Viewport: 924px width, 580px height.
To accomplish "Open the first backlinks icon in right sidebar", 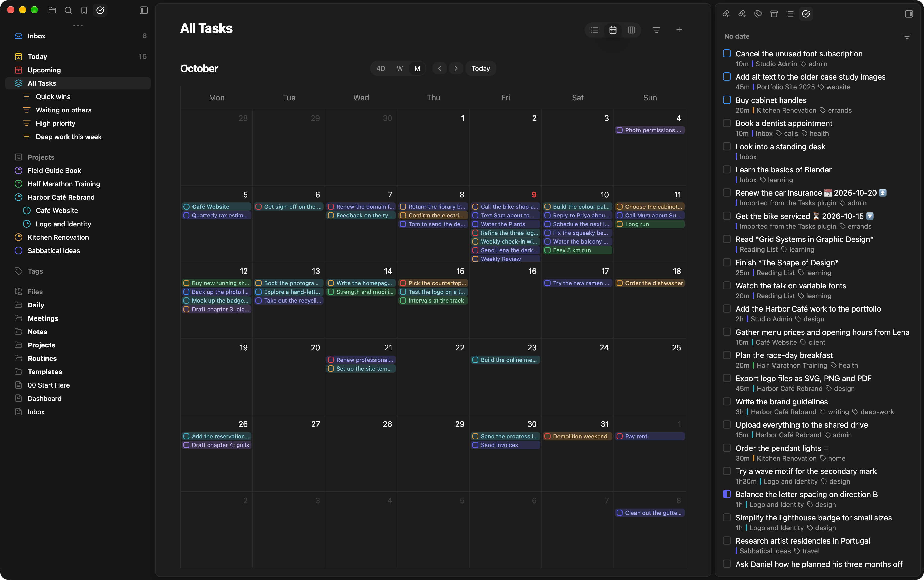I will tap(726, 14).
